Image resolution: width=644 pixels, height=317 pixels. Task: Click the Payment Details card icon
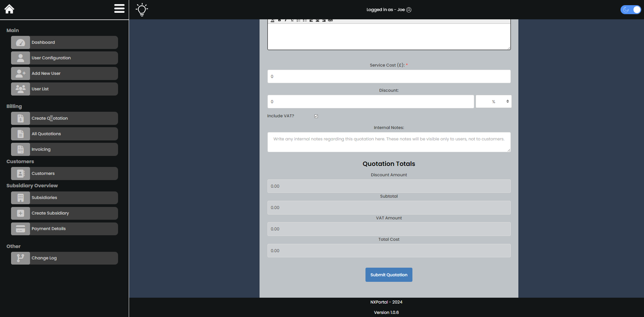(20, 229)
